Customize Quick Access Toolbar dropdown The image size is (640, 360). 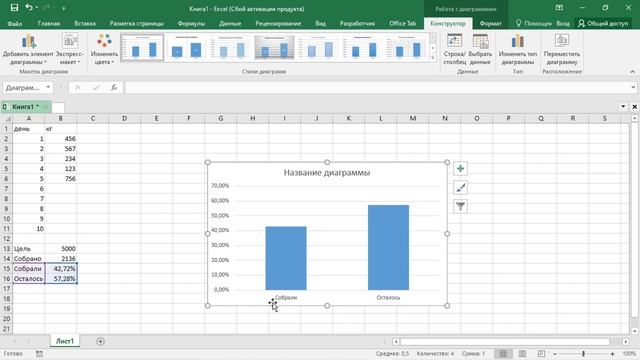pos(64,8)
